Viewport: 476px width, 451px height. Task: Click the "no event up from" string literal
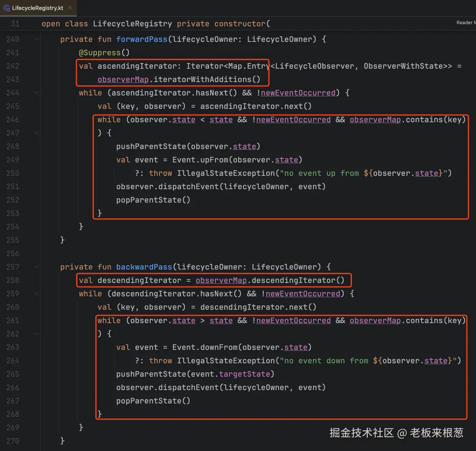[x=363, y=173]
